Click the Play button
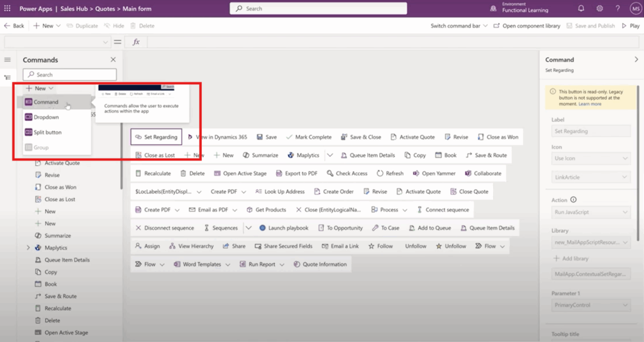Image resolution: width=644 pixels, height=342 pixels. (630, 25)
